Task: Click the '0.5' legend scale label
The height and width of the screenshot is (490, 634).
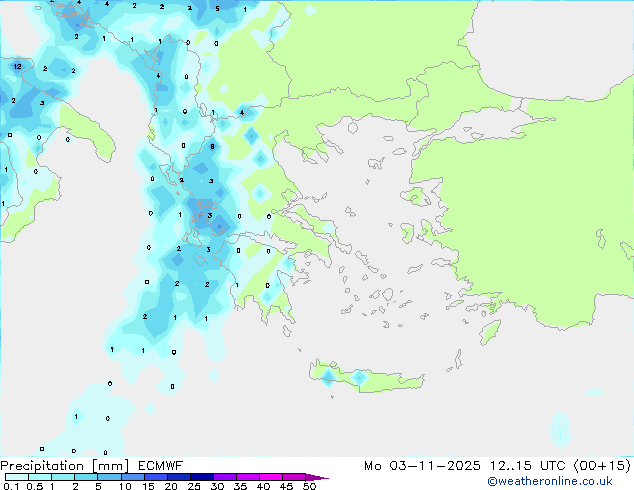Action: click(x=35, y=486)
